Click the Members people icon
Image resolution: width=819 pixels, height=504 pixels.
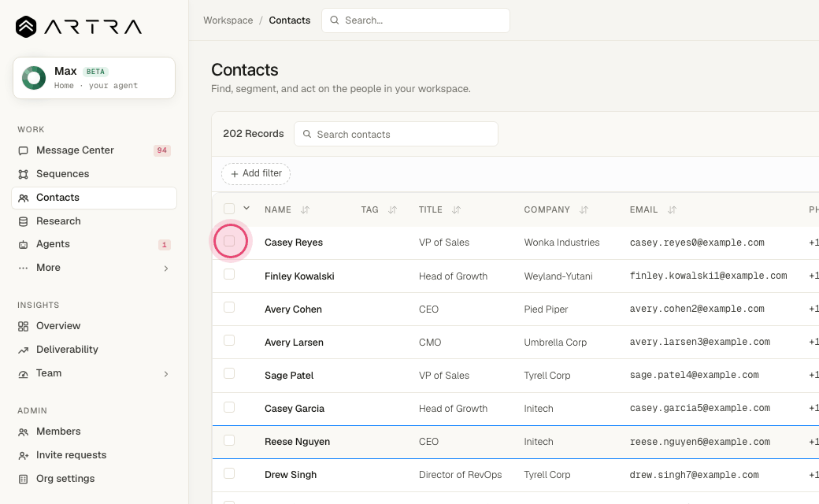point(23,432)
